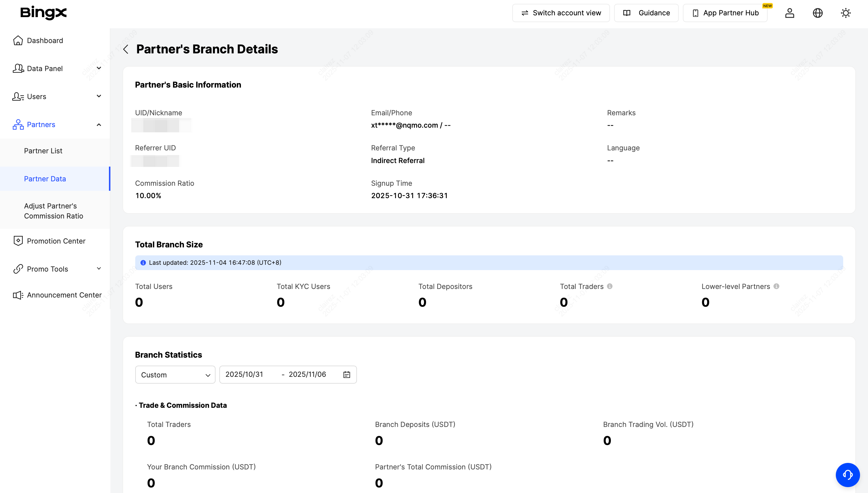
Task: Open the customer support headset chat
Action: click(x=847, y=475)
